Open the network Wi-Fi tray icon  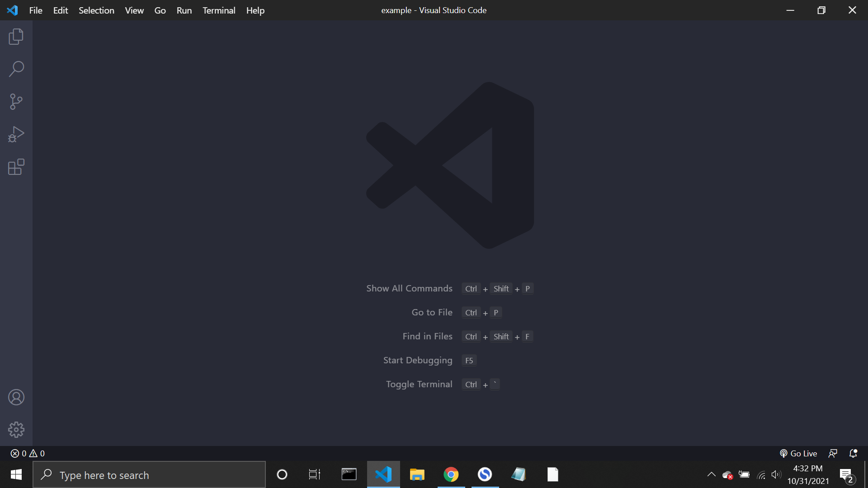(761, 475)
